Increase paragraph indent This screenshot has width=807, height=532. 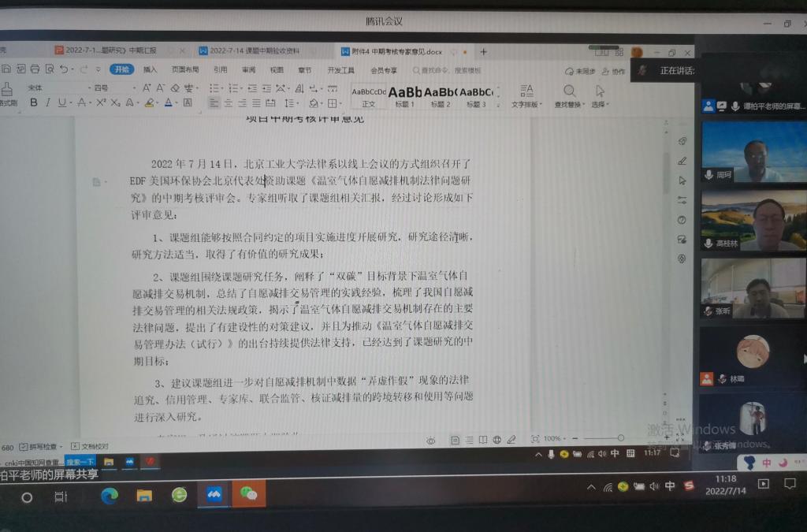pos(266,88)
